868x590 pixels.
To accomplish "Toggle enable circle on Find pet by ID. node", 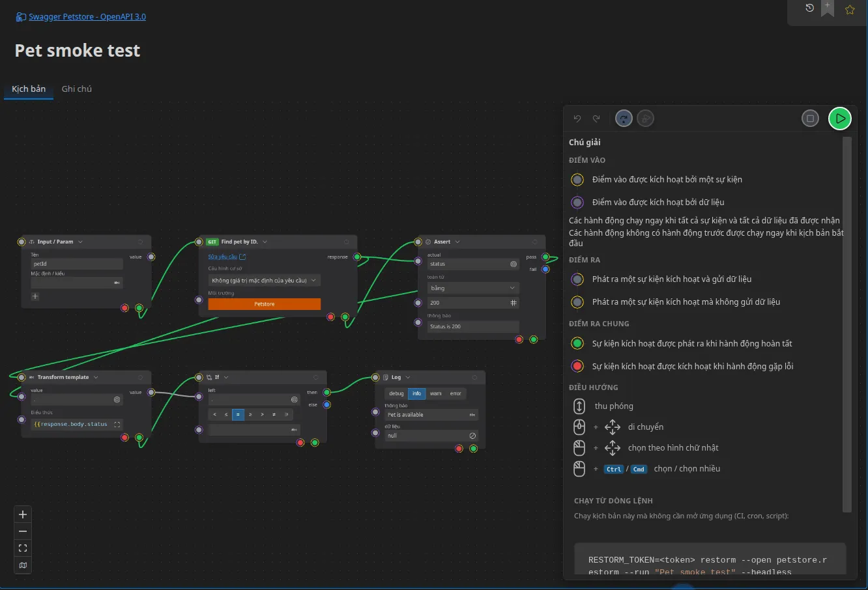I will pyautogui.click(x=345, y=242).
